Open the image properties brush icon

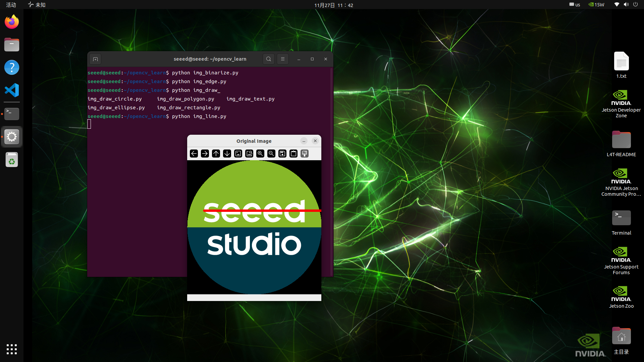pos(305,154)
